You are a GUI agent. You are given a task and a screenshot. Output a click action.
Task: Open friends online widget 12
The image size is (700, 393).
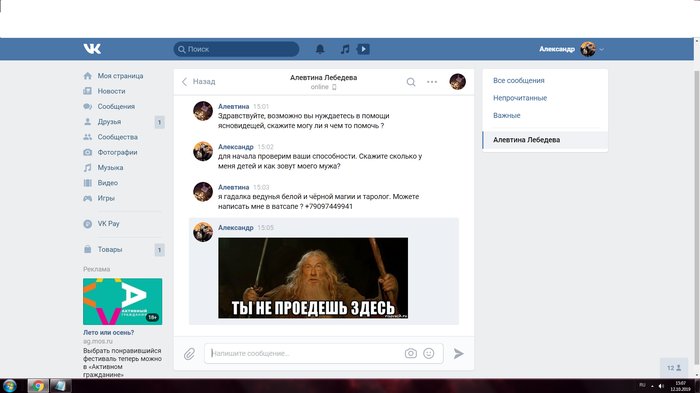pyautogui.click(x=674, y=368)
